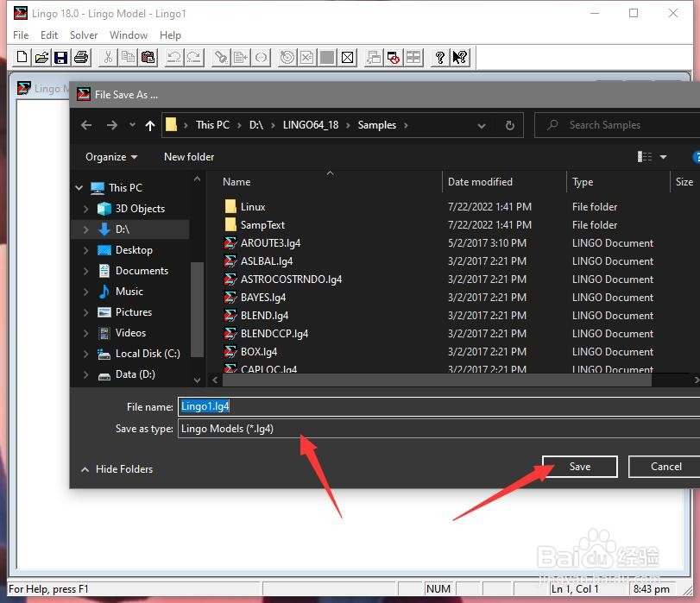Screen dimensions: 700x603
Task: Click the context help arrow icon
Action: pyautogui.click(x=460, y=57)
